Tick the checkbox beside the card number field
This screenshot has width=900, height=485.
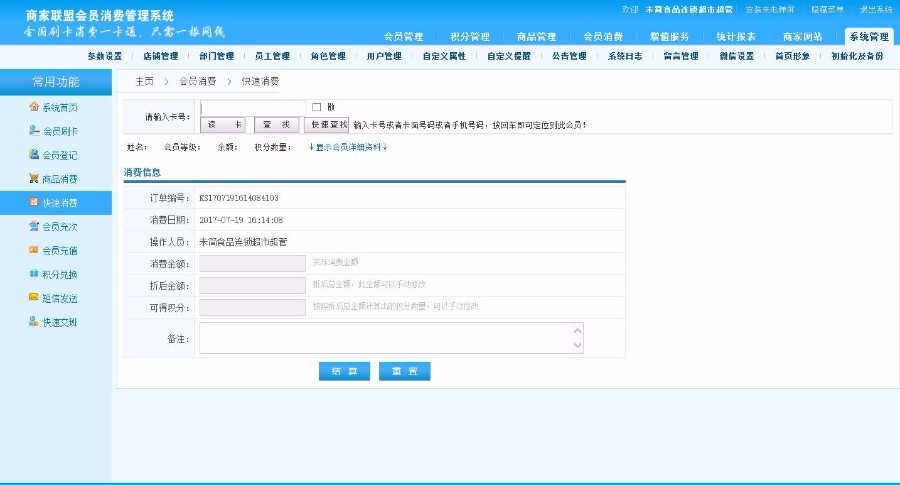(316, 107)
